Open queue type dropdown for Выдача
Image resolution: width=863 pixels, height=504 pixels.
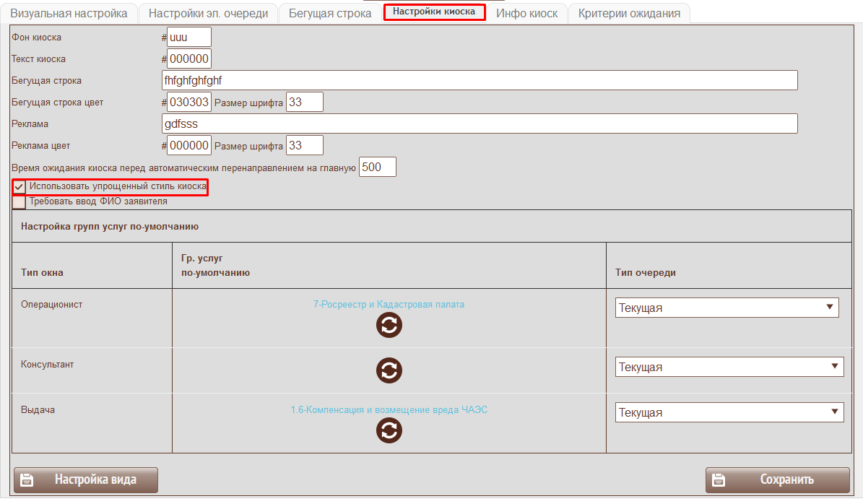[x=729, y=412]
